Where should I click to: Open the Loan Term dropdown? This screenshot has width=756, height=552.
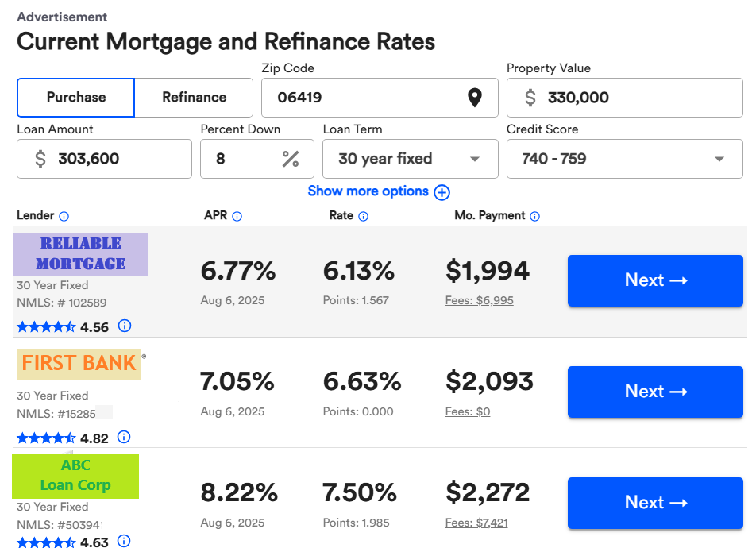pyautogui.click(x=410, y=159)
